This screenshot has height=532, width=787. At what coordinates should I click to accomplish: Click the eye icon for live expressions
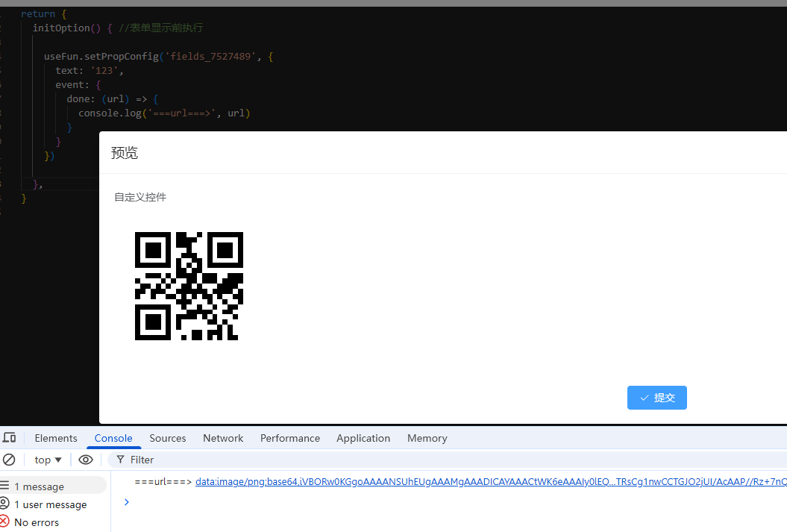(86, 460)
